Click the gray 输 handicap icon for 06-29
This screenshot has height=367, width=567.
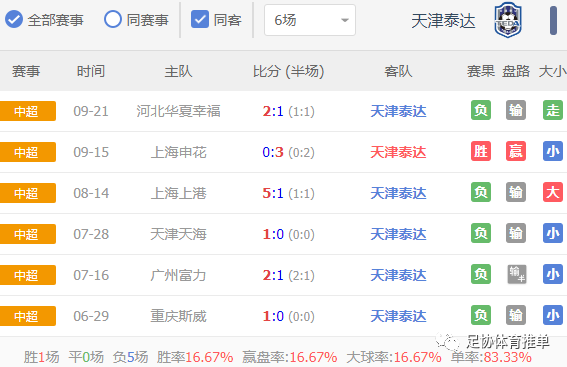pyautogui.click(x=516, y=315)
